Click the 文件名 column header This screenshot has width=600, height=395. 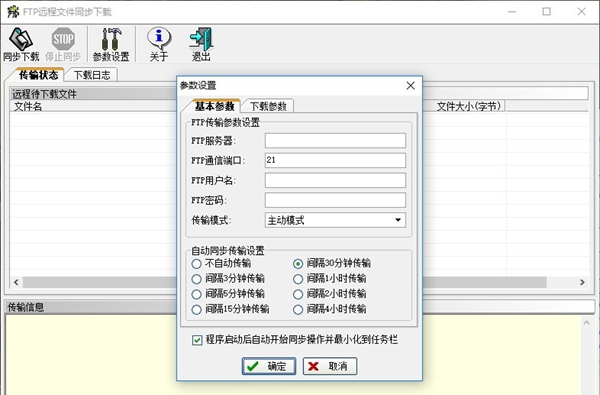(28, 106)
